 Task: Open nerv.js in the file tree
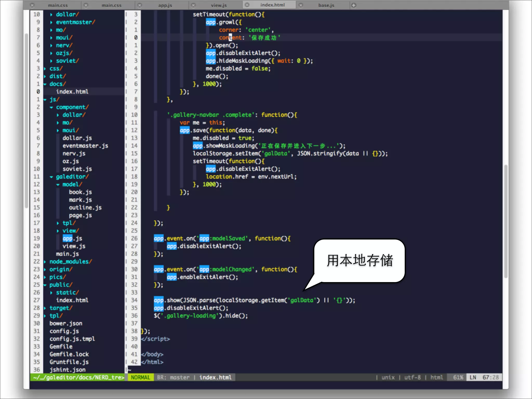tap(74, 154)
